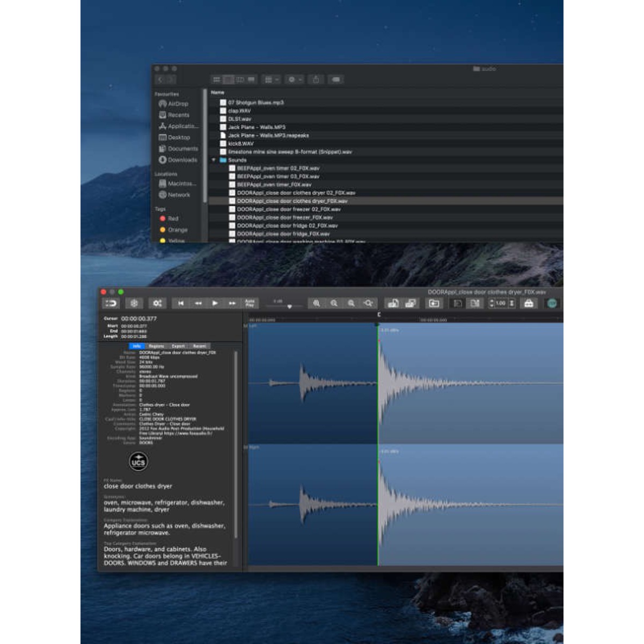Open Documents in Finder sidebar
The height and width of the screenshot is (644, 644).
pos(179,149)
